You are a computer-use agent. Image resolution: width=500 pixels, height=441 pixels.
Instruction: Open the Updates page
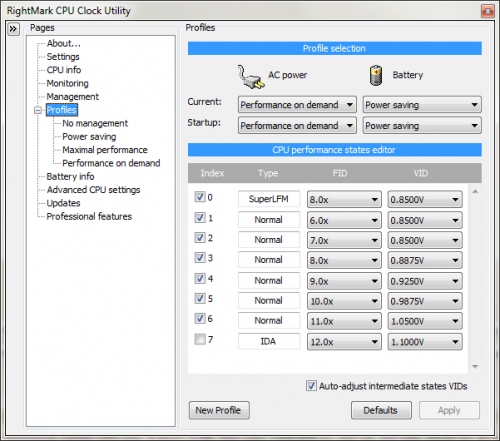pyautogui.click(x=63, y=203)
